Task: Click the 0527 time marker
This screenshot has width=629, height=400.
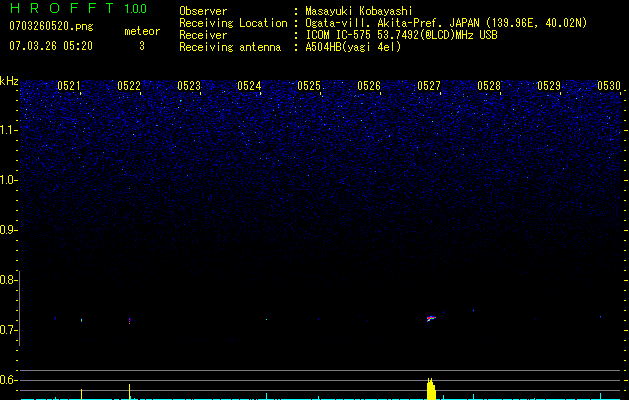Action: 429,87
